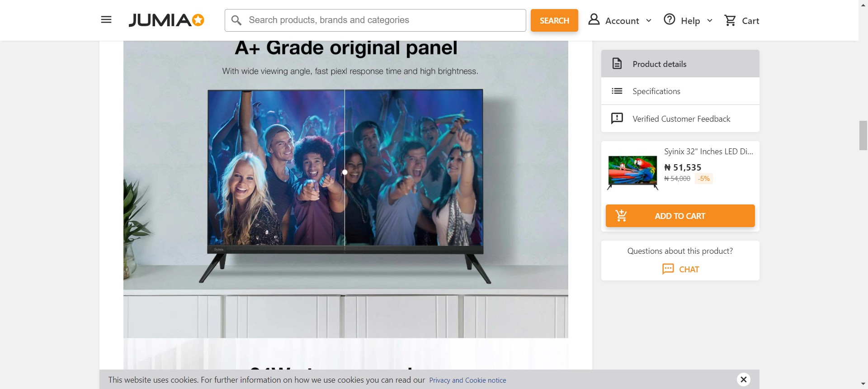Open the Privacy and Cookie notice link

pos(467,380)
